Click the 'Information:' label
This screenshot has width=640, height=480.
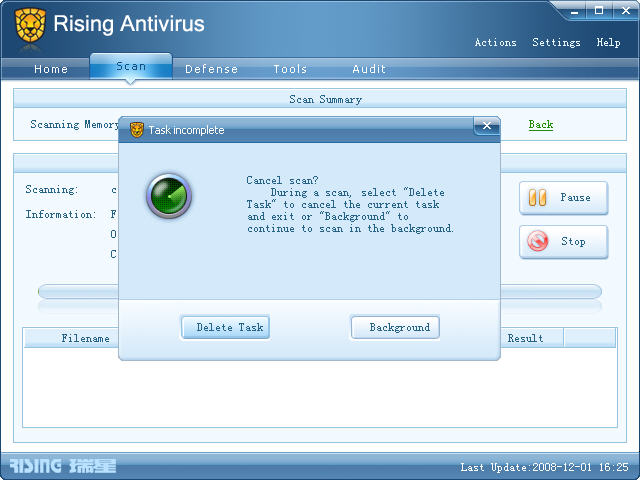61,214
